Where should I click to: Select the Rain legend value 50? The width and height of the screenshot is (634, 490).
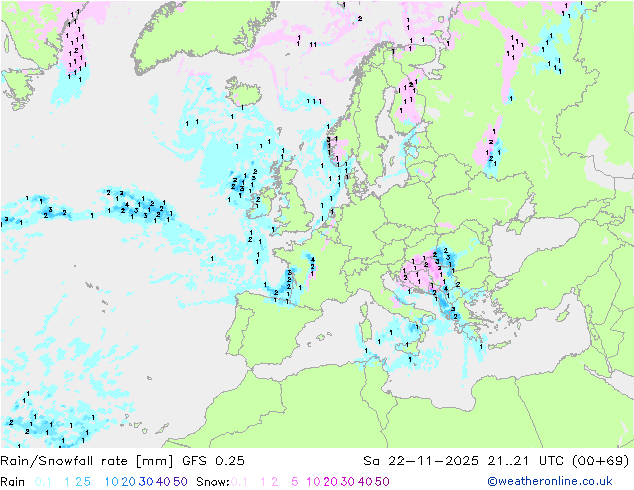point(180,482)
